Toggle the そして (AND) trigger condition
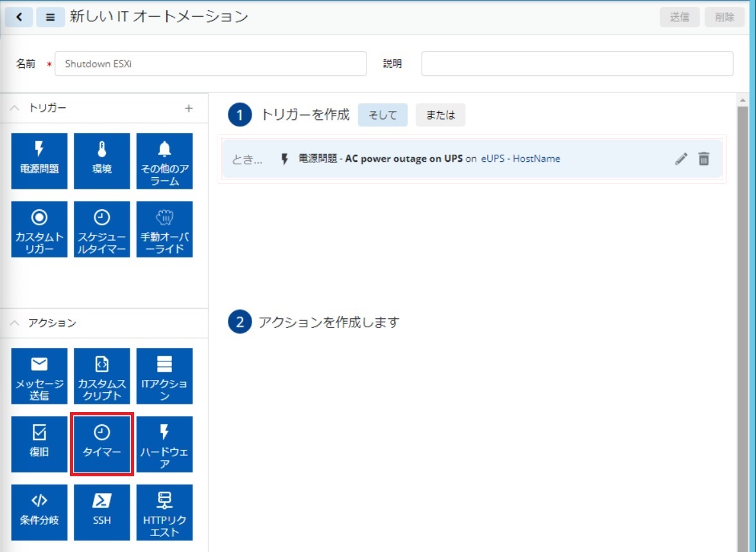 pos(382,116)
